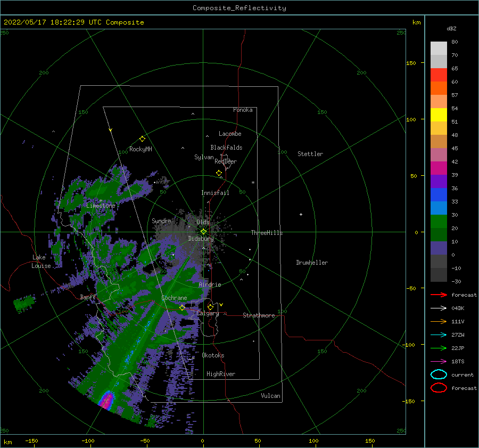
Task: Click the magenta 42–39 dBZ swatch
Action: pyautogui.click(x=439, y=168)
